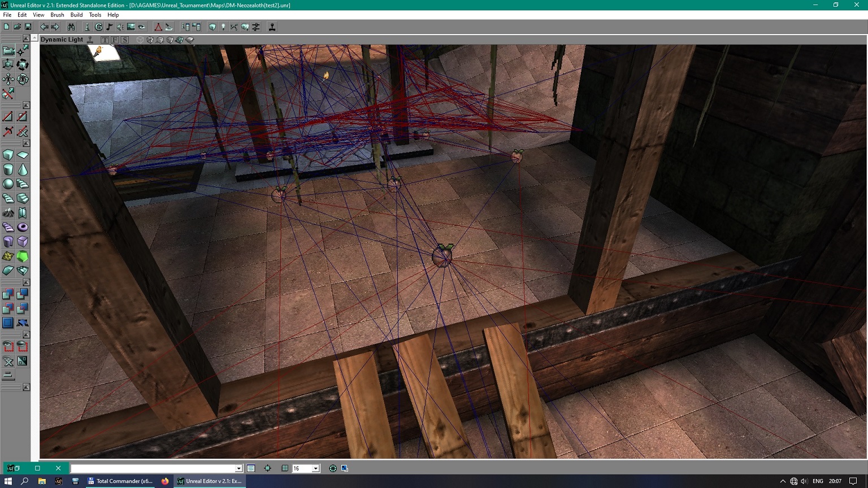Create a new map with the New icon
This screenshot has width=868, height=488.
(6, 27)
